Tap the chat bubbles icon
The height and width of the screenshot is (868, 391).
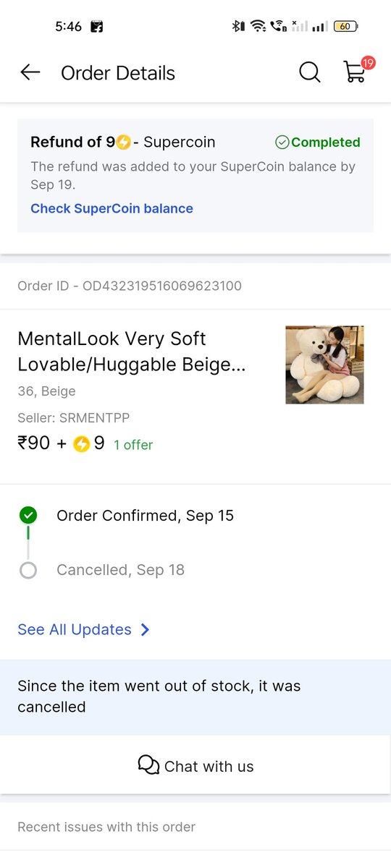(148, 765)
